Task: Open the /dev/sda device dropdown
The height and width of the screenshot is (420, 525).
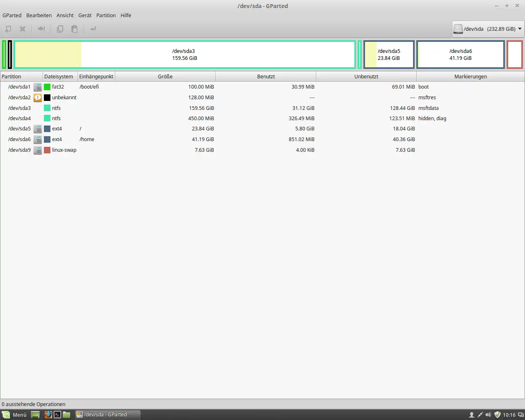Action: [488, 29]
